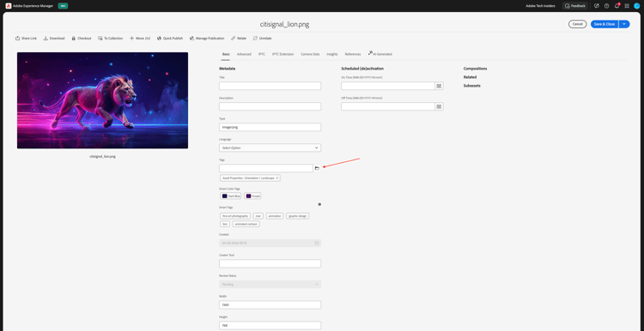This screenshot has height=331, width=644.
Task: Open the notifications bell
Action: click(617, 6)
